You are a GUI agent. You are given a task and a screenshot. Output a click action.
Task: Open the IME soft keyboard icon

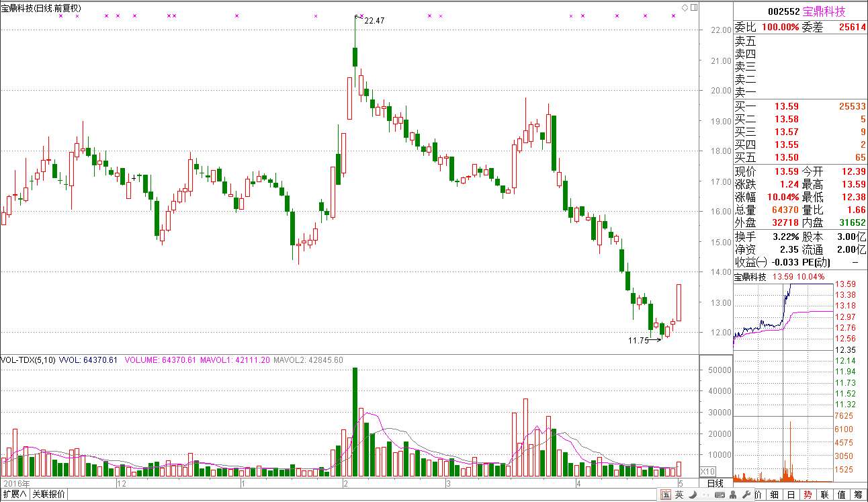tap(720, 495)
